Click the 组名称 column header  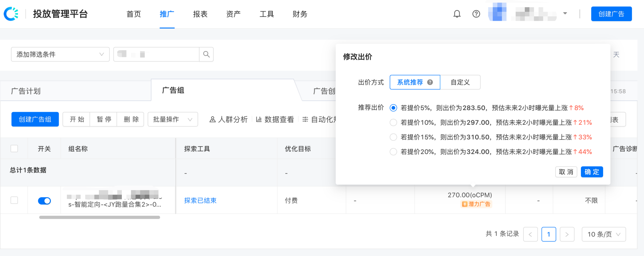78,149
